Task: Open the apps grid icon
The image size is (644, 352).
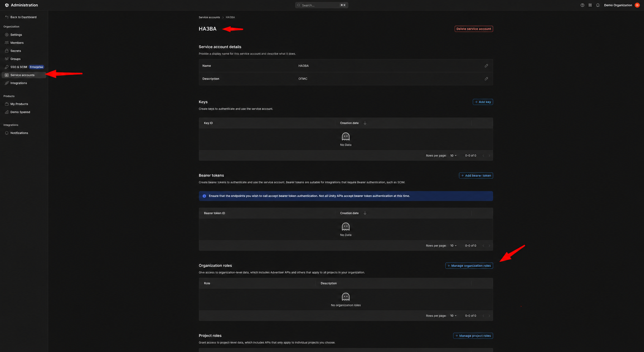Action: [590, 5]
